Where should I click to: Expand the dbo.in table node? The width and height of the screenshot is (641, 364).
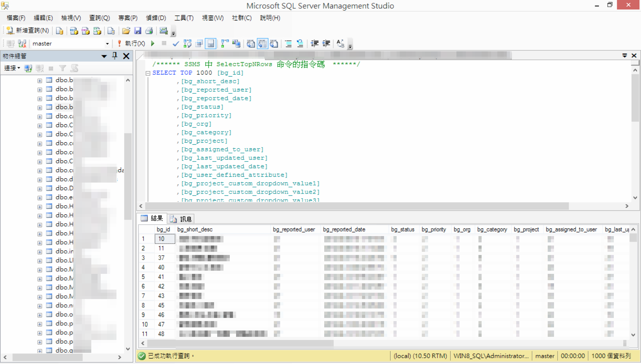[x=40, y=252]
